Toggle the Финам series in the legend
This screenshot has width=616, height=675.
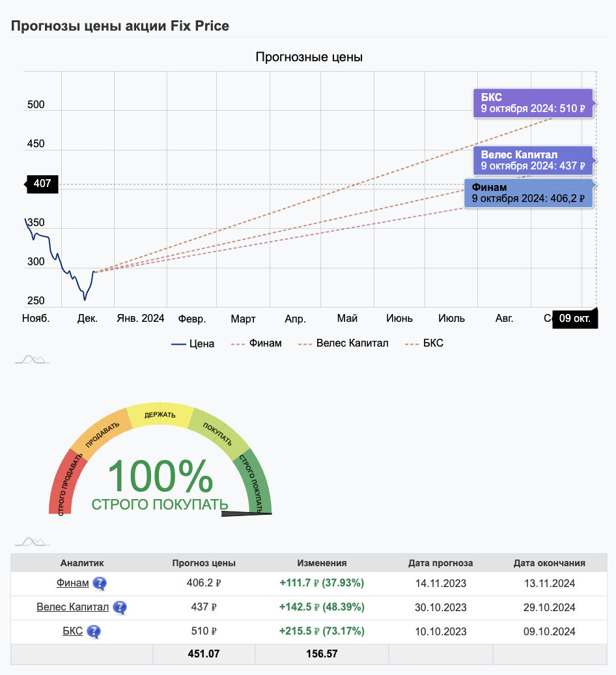pos(257,343)
